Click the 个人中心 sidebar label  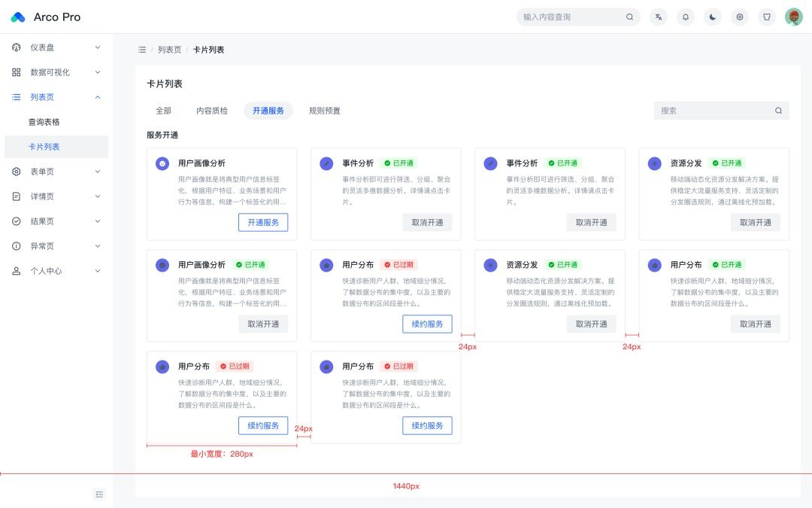[46, 271]
